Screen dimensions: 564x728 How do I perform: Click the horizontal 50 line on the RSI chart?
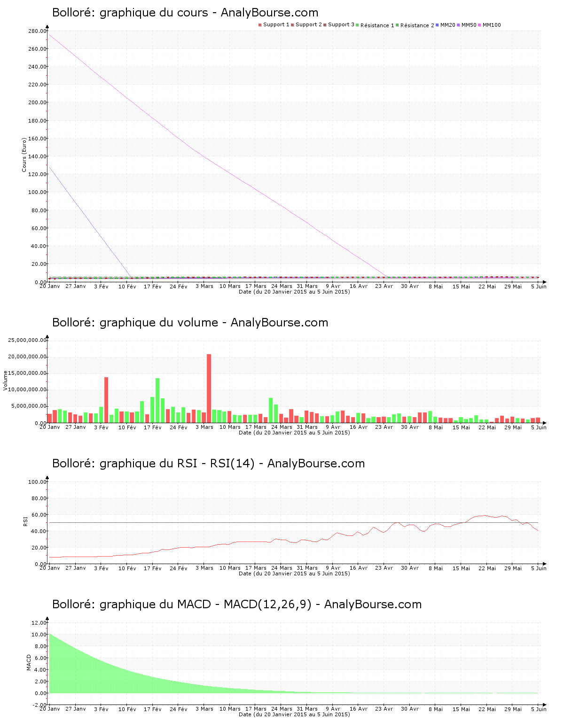tap(294, 523)
